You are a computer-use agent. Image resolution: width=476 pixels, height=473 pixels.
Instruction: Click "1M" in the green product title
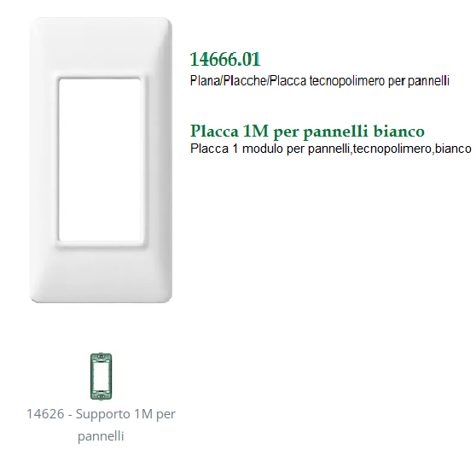256,131
